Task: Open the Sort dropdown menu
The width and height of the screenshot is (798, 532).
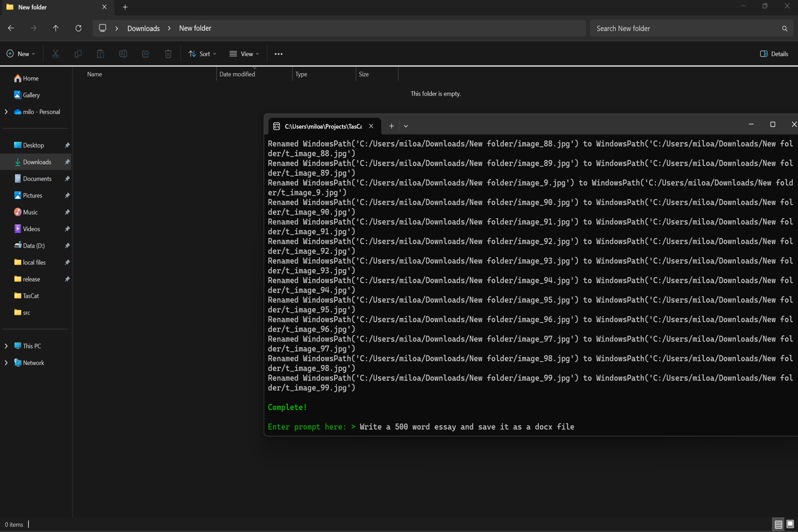Action: tap(202, 54)
